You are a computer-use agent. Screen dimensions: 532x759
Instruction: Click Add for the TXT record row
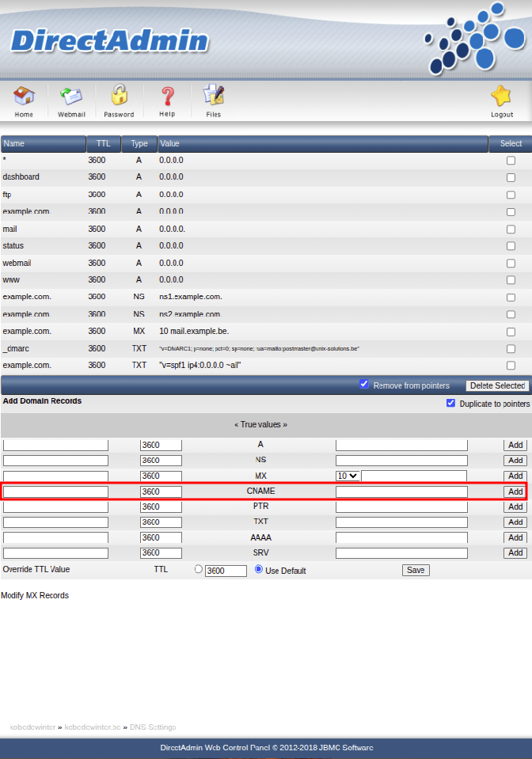click(515, 522)
